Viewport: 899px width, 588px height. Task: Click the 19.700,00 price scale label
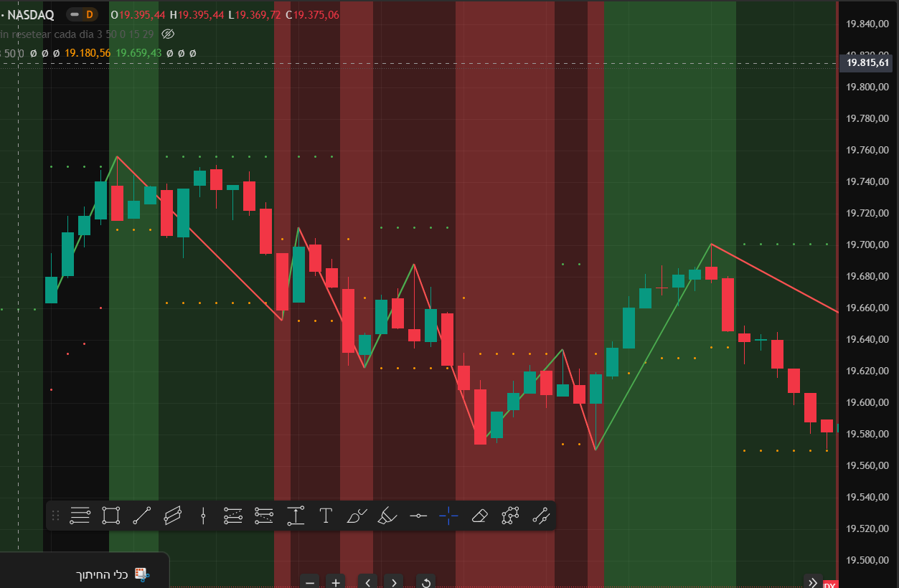pyautogui.click(x=868, y=245)
